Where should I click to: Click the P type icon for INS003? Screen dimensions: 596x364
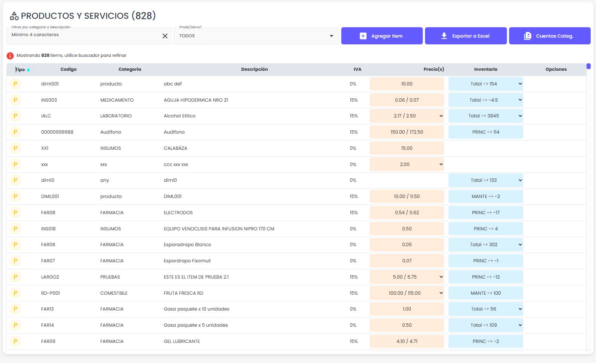pyautogui.click(x=15, y=100)
